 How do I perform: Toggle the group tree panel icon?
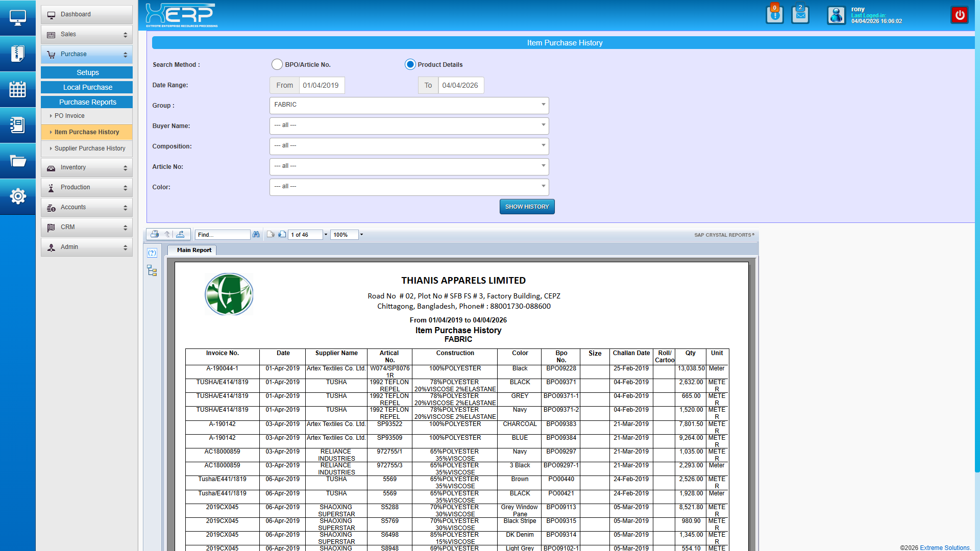(152, 271)
